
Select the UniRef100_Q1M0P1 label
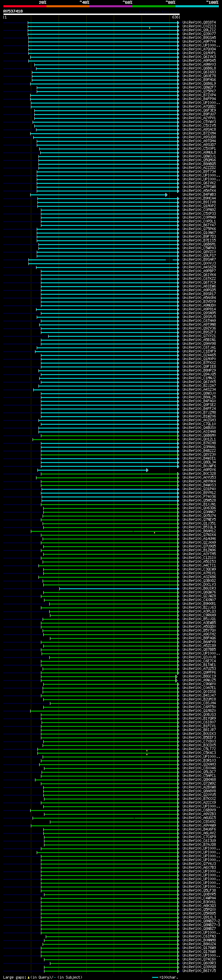point(199,53)
